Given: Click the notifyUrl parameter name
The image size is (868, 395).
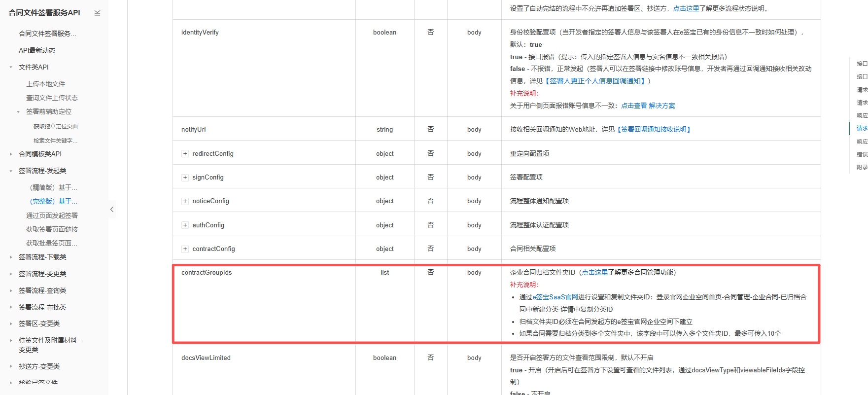Looking at the screenshot, I should click(x=194, y=130).
